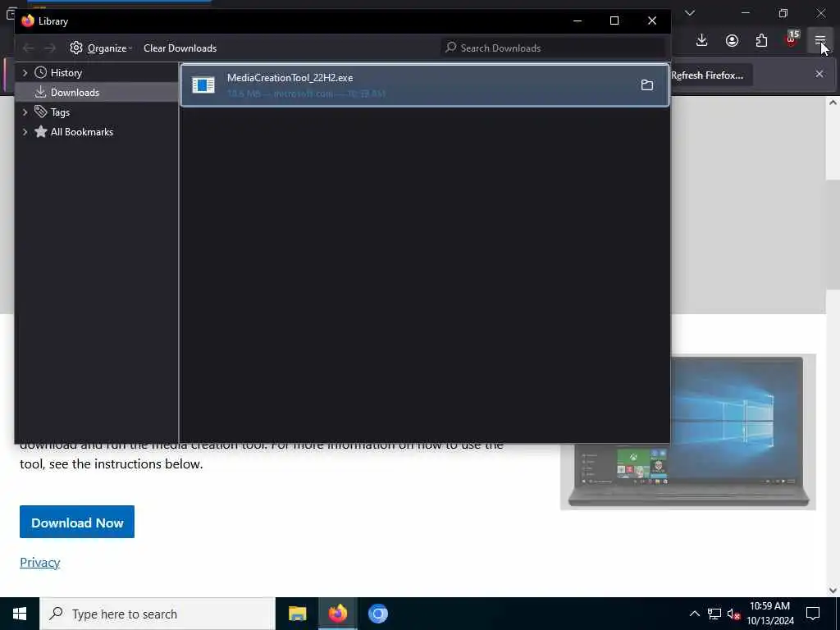Open the Firefox Downloads toolbar button
This screenshot has height=630, width=840.
point(702,41)
